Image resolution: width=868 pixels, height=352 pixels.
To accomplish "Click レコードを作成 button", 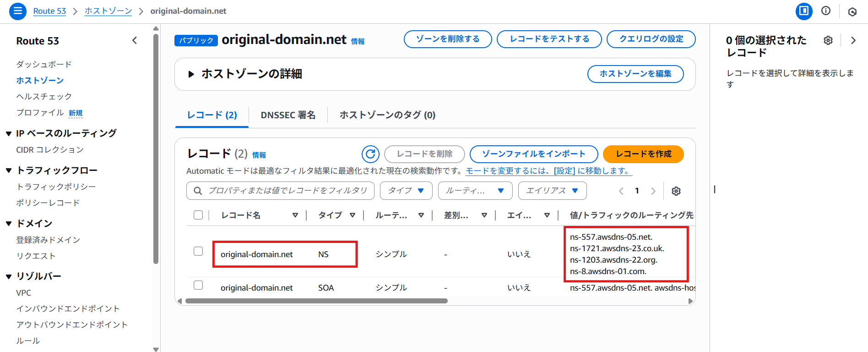I will [x=643, y=154].
